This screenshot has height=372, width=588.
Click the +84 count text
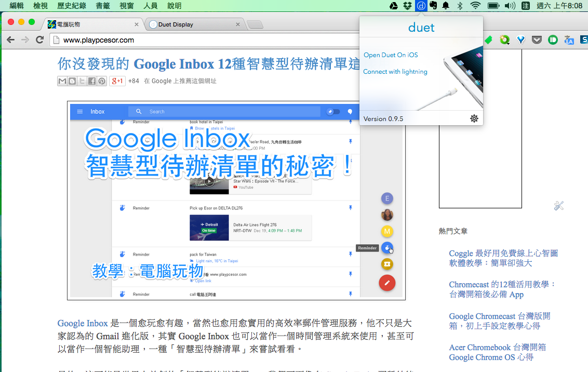click(x=133, y=81)
